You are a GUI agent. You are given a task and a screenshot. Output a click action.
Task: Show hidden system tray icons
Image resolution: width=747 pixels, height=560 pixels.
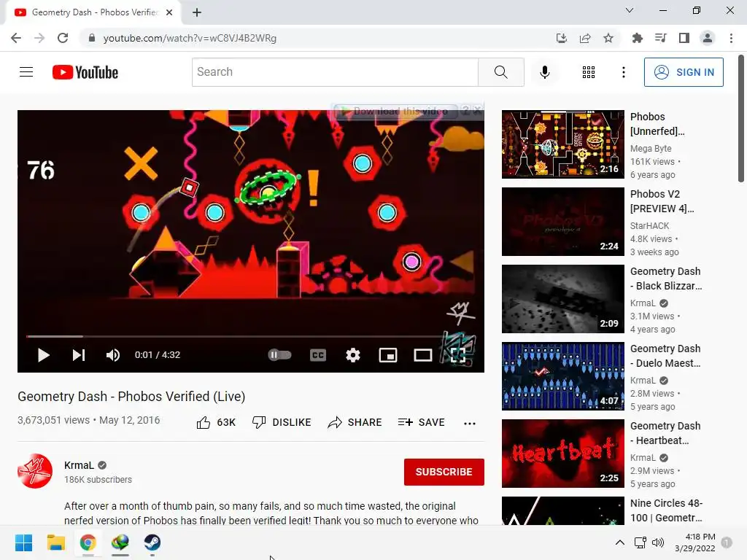click(x=620, y=542)
